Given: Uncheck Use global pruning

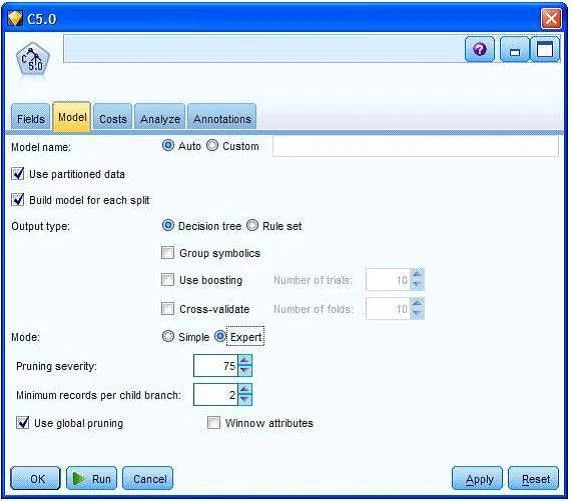Looking at the screenshot, I should 23,423.
